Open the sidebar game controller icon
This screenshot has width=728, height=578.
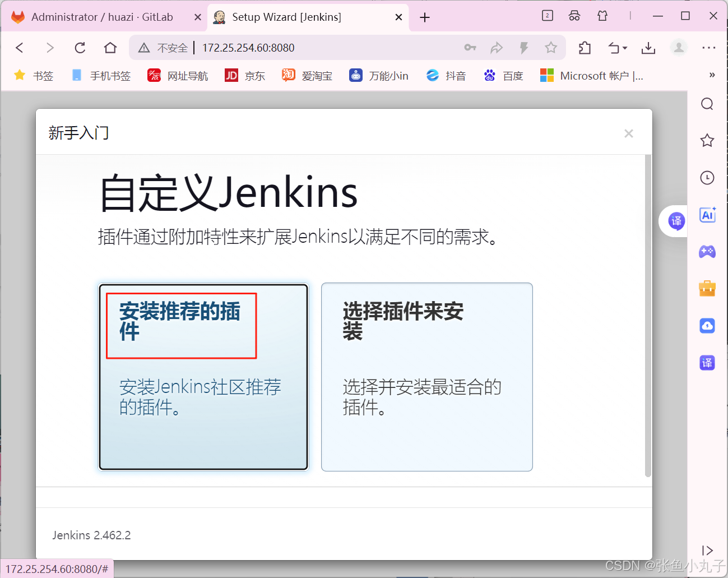(707, 252)
